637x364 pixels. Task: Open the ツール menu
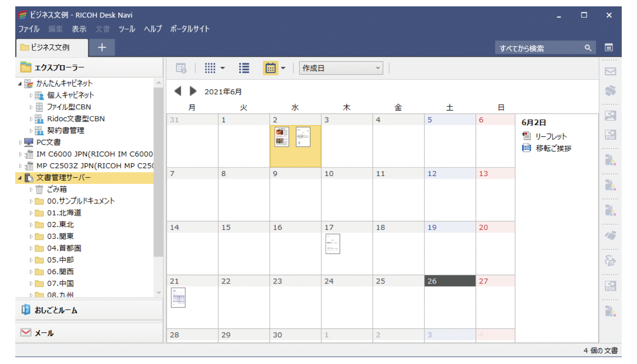[x=126, y=29]
